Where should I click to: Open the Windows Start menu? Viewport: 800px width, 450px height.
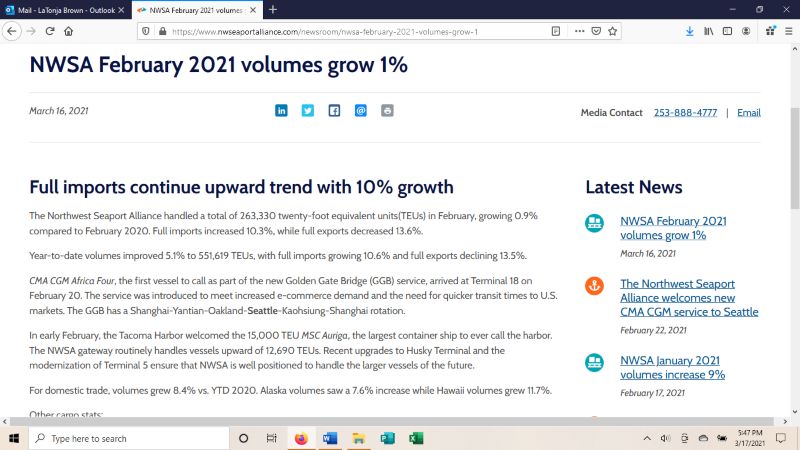(x=14, y=438)
